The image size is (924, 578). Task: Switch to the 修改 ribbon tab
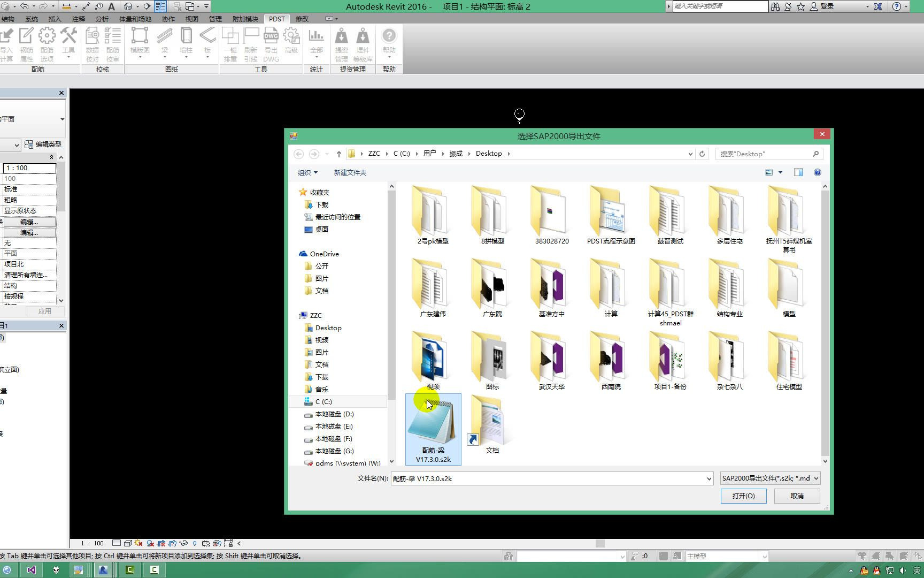click(302, 19)
